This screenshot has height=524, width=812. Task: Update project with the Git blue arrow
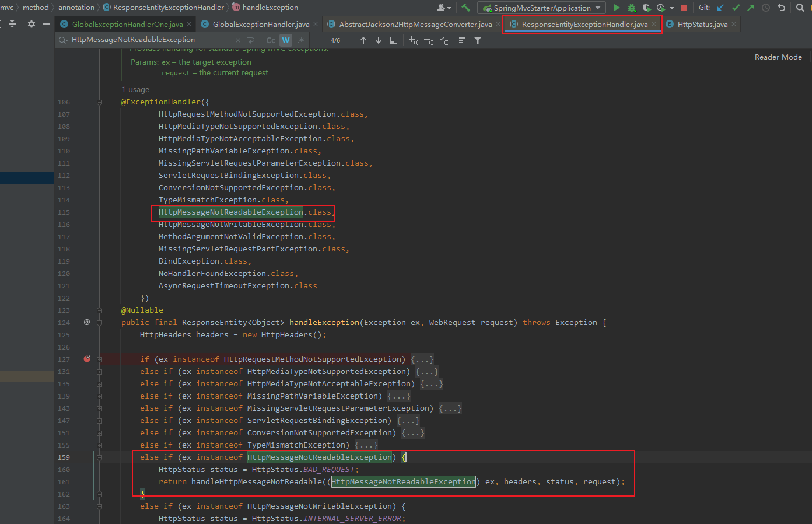click(721, 8)
